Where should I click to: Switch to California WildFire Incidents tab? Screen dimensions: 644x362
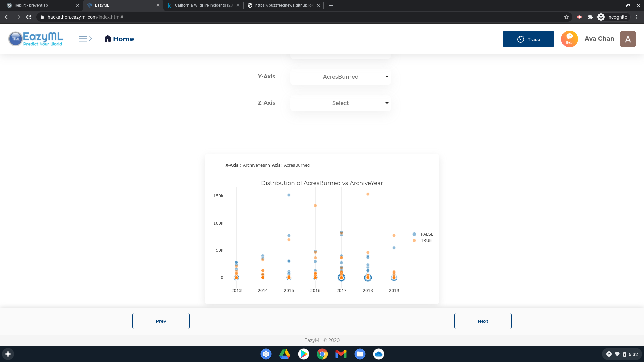pyautogui.click(x=203, y=5)
